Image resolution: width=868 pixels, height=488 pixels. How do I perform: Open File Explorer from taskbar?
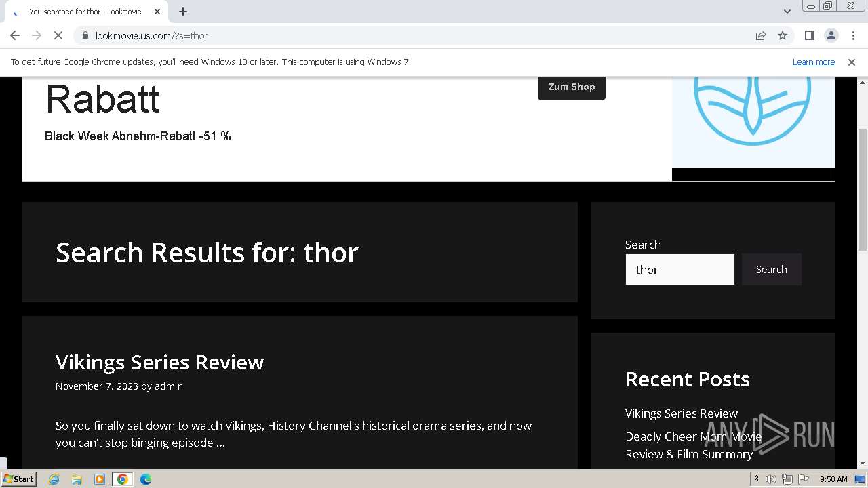pyautogui.click(x=77, y=479)
